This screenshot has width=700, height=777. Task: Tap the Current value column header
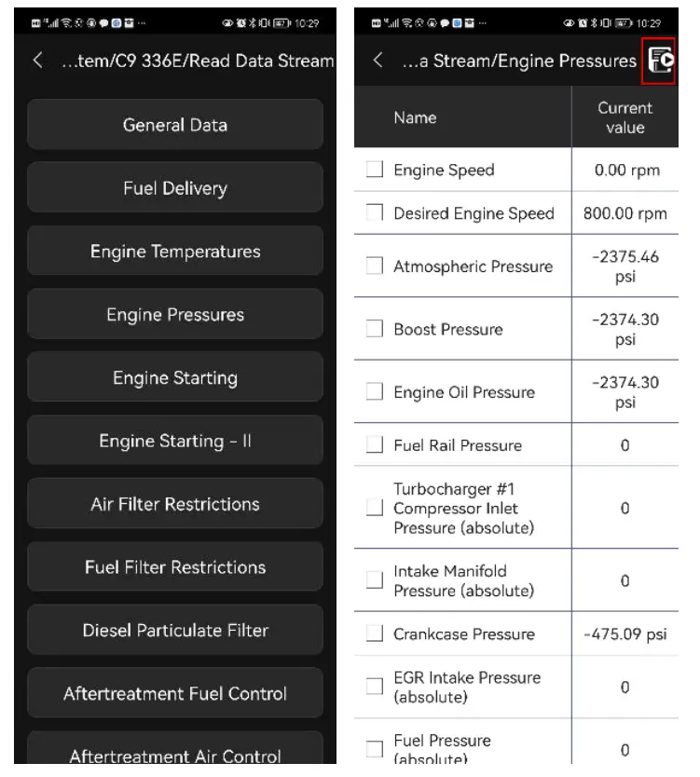coord(625,117)
